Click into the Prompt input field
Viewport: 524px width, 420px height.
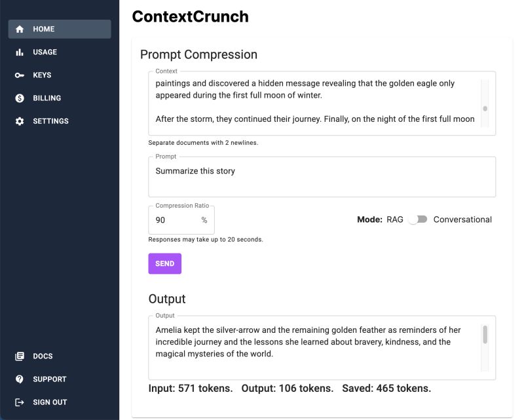321,176
